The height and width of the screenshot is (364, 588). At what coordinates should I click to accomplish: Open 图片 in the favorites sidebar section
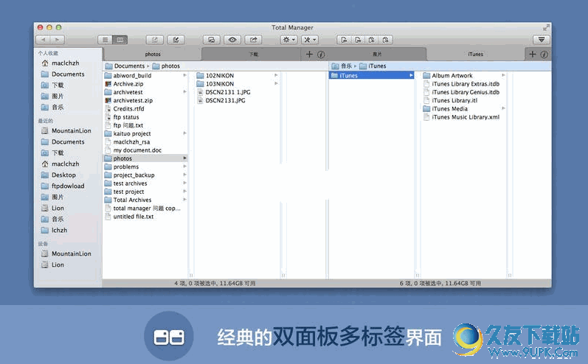point(52,97)
